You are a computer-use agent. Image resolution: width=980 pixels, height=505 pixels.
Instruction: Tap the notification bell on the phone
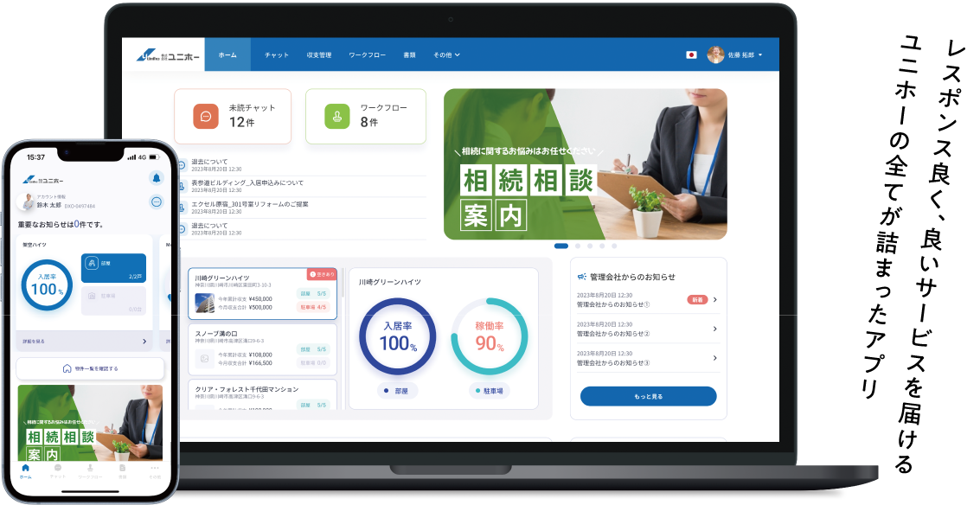(157, 177)
